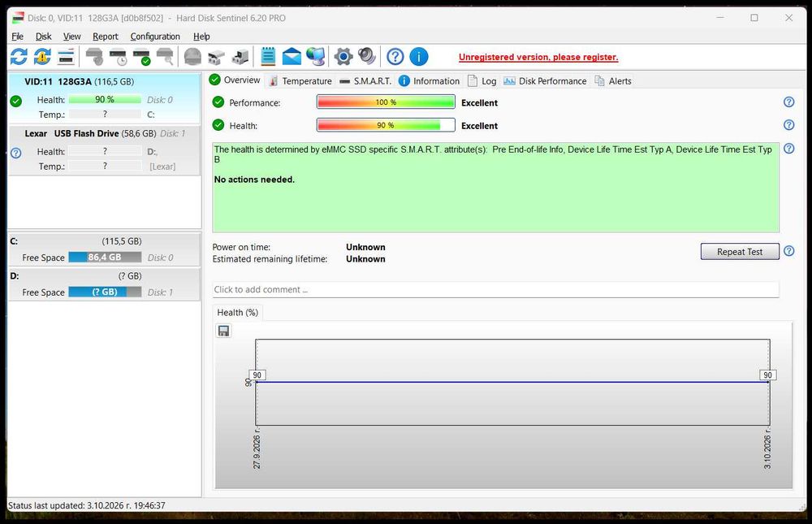The image size is (812, 524).
Task: Click the blue envelope email icon
Action: tap(292, 57)
